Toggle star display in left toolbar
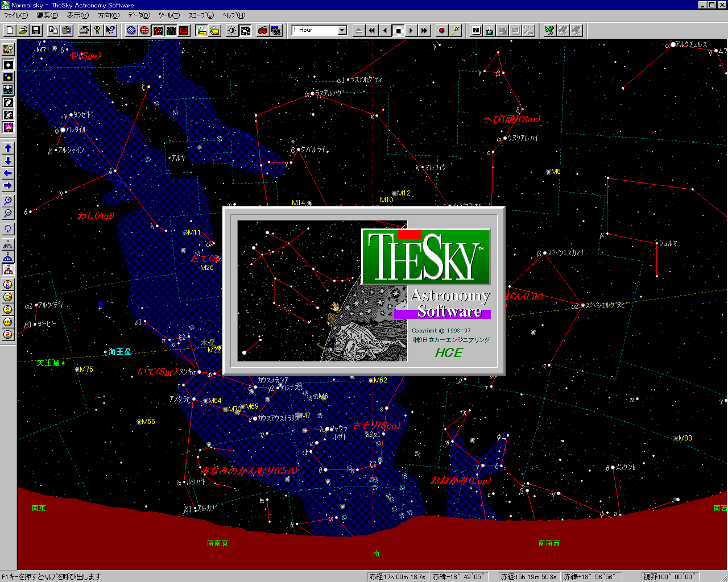 coord(8,65)
